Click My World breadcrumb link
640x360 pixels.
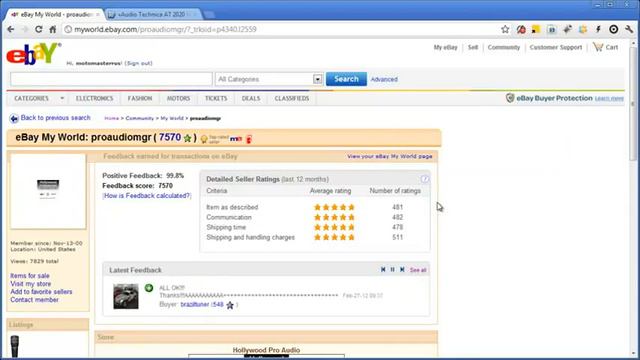[x=172, y=118]
